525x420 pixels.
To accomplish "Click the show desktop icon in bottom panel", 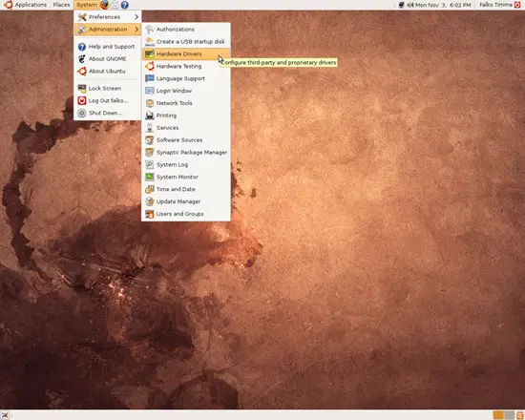I will pyautogui.click(x=5, y=415).
